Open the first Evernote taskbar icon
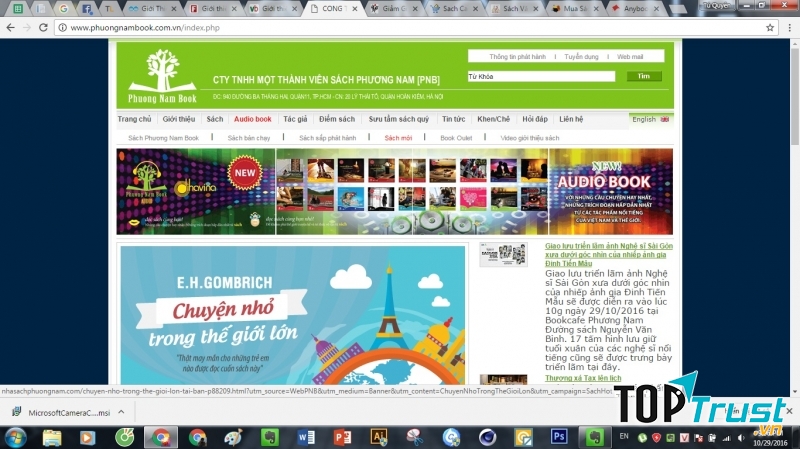Viewport: 800px width, 449px height. tap(269, 438)
